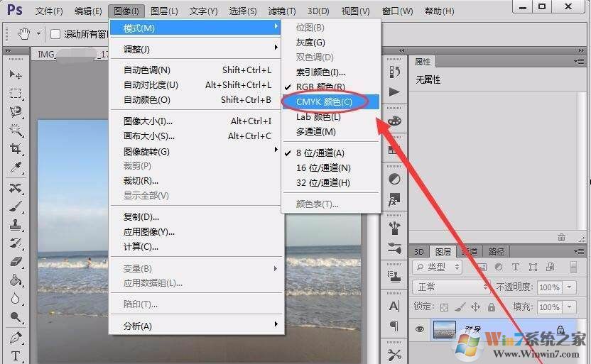Toggle the lock transparent pixels button

pyautogui.click(x=444, y=307)
